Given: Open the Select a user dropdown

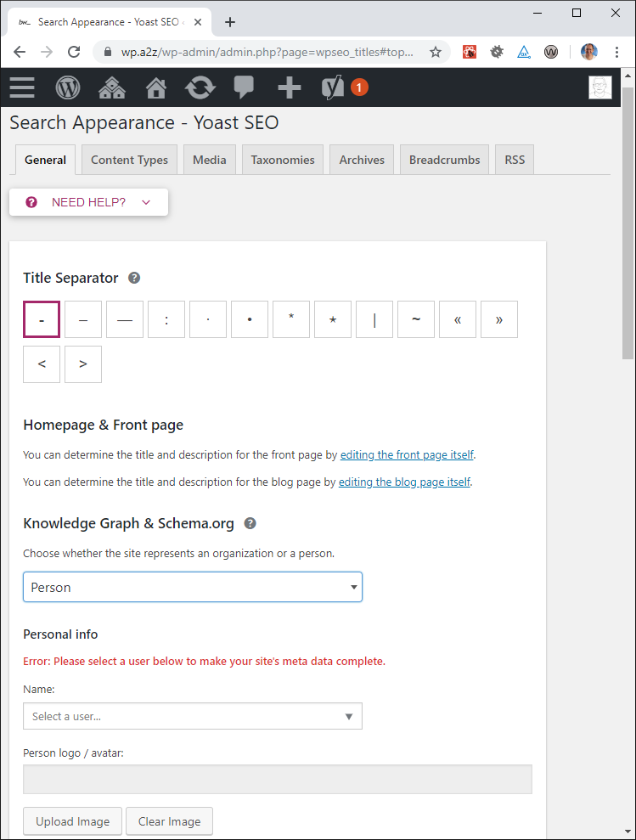Looking at the screenshot, I should click(193, 716).
